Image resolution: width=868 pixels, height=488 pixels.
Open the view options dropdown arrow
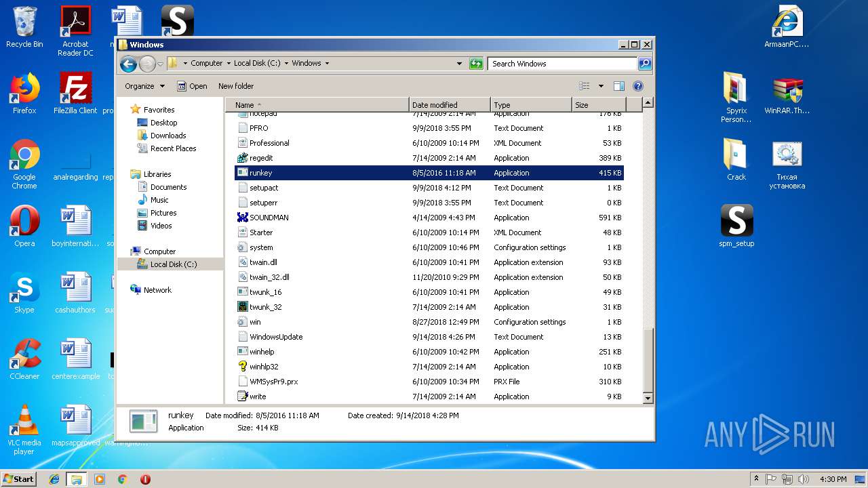(601, 86)
